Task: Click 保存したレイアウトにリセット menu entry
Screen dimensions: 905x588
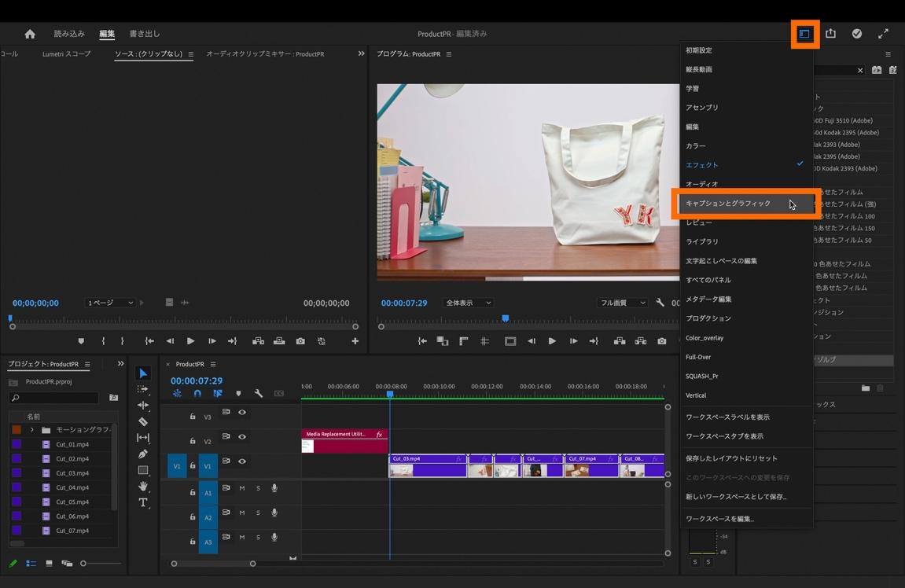Action: pos(731,458)
